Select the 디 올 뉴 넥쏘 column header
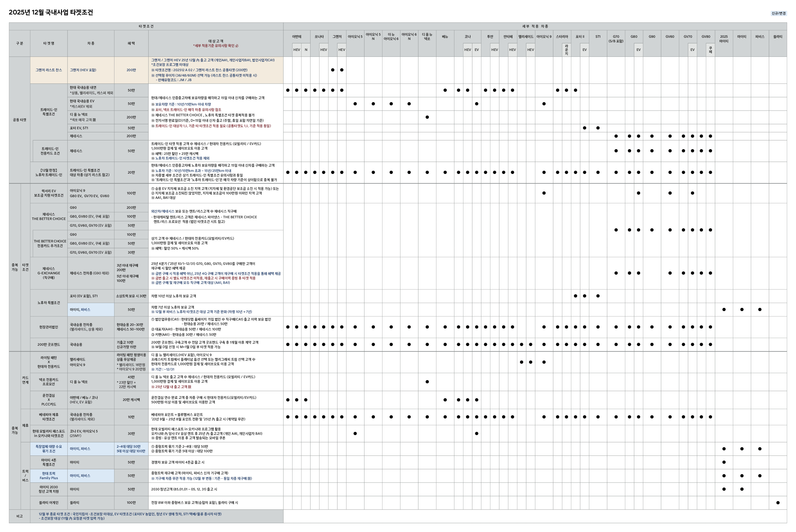 tap(427, 37)
